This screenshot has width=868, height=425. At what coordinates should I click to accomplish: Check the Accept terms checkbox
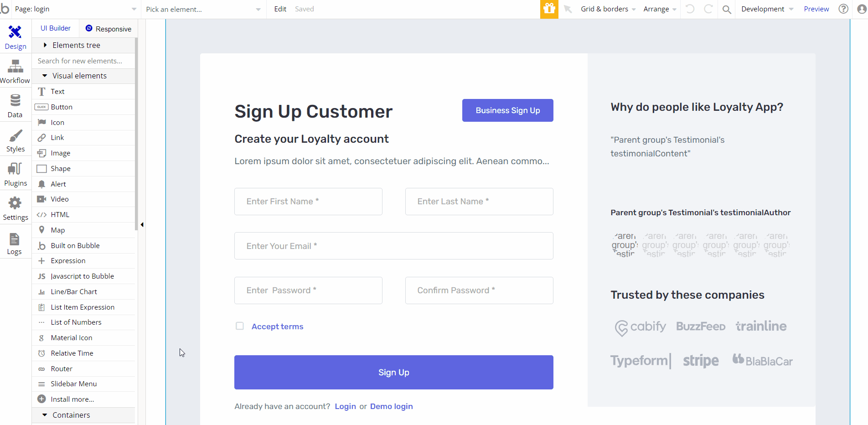pos(239,326)
